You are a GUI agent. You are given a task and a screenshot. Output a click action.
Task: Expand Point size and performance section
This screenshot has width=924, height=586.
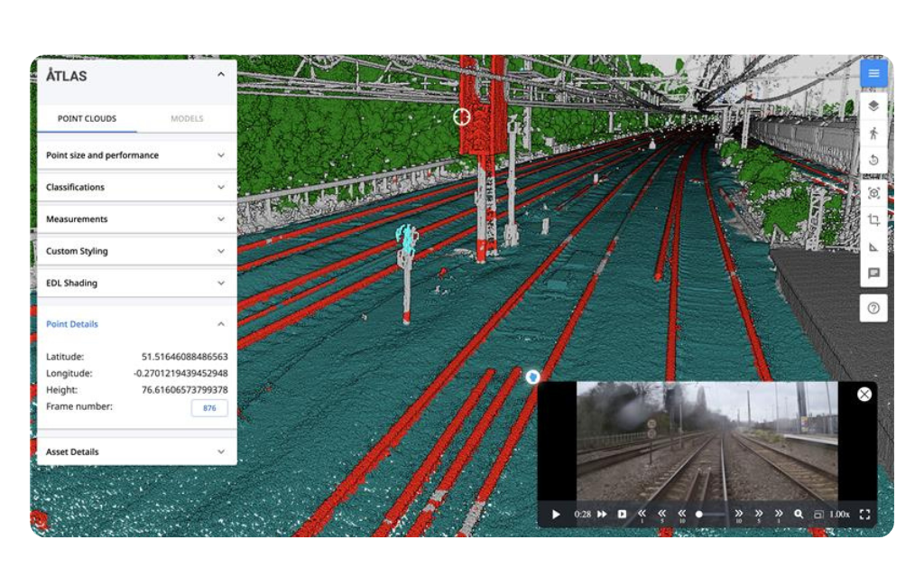[135, 155]
